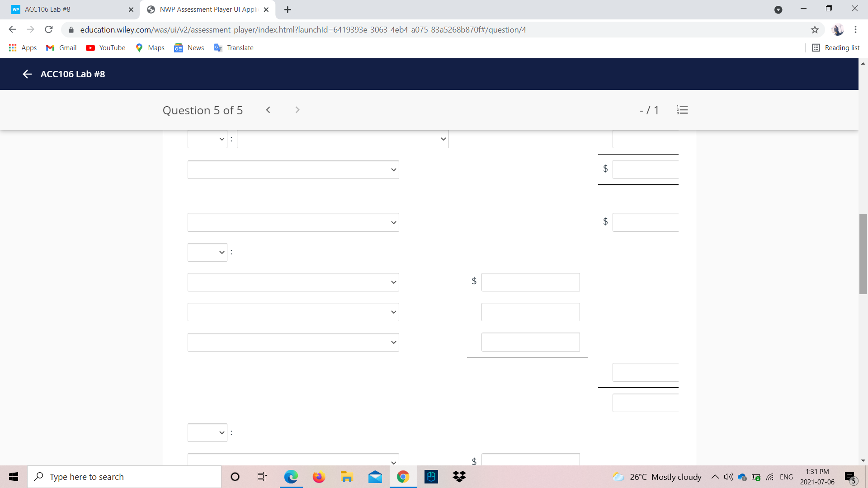The height and width of the screenshot is (488, 868).
Task: Open Firefox from the taskbar
Action: [x=319, y=477]
